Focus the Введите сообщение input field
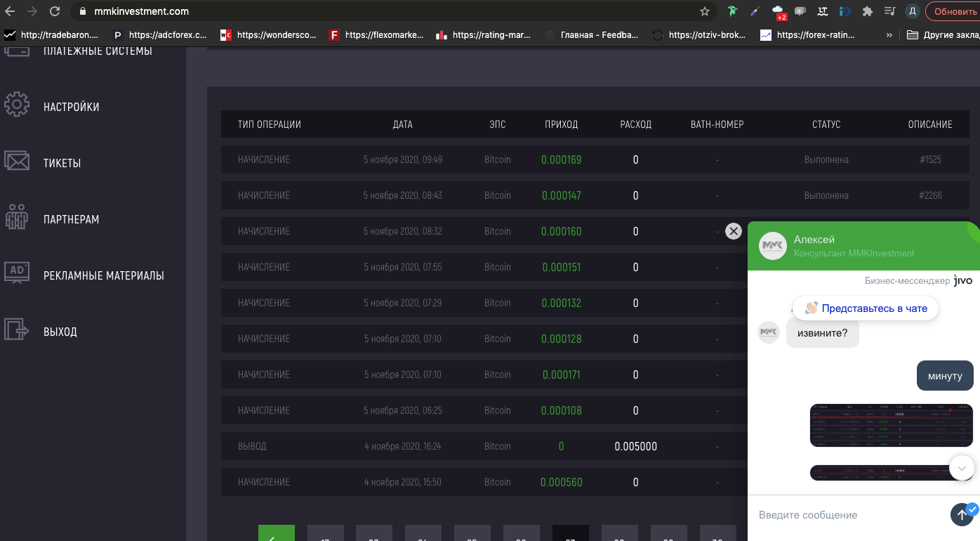This screenshot has height=541, width=980. pos(849,515)
